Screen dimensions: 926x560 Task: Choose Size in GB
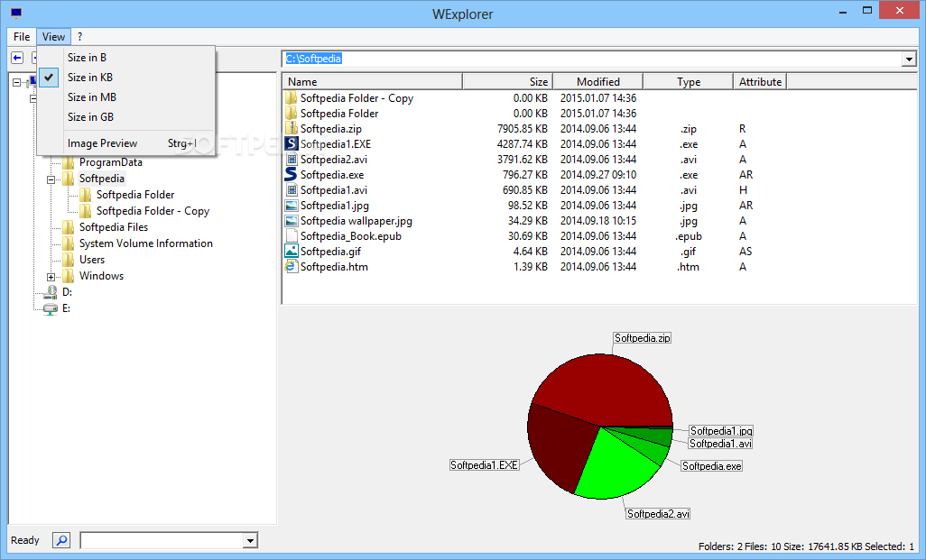(125, 117)
